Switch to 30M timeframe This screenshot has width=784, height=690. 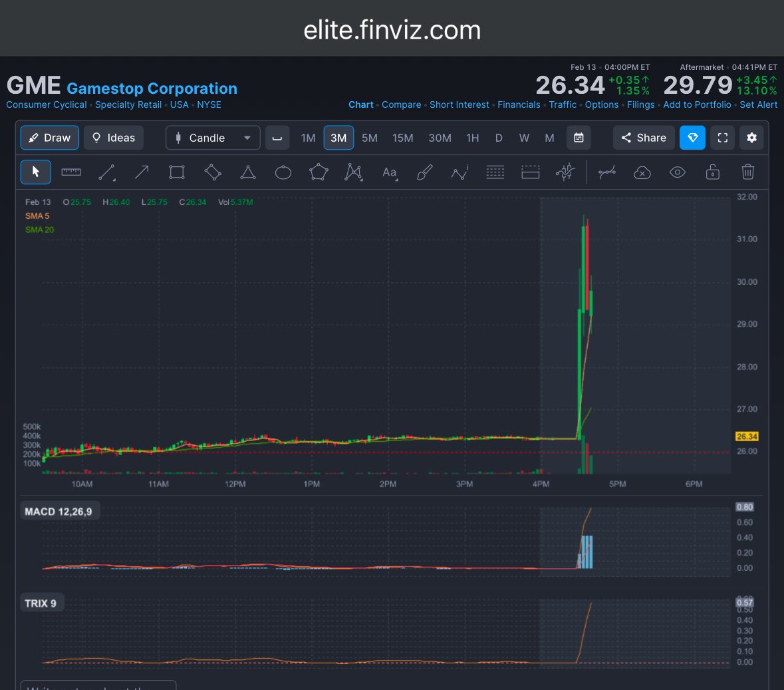[440, 138]
